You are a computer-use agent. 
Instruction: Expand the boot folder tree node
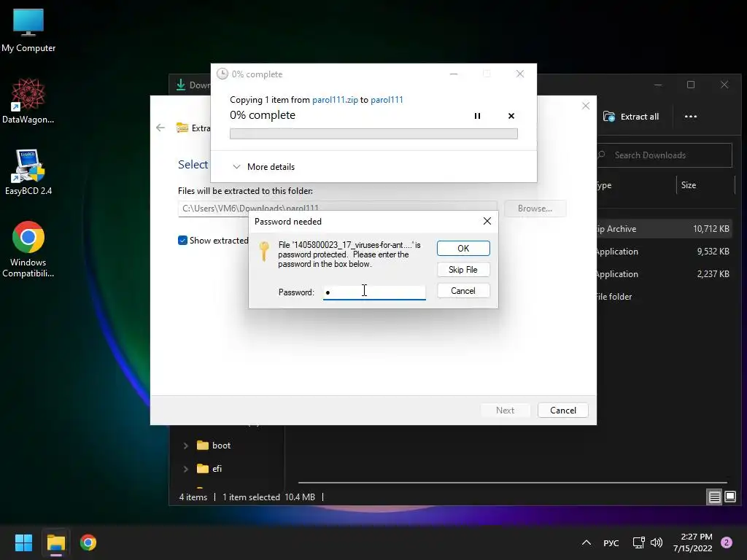185,446
